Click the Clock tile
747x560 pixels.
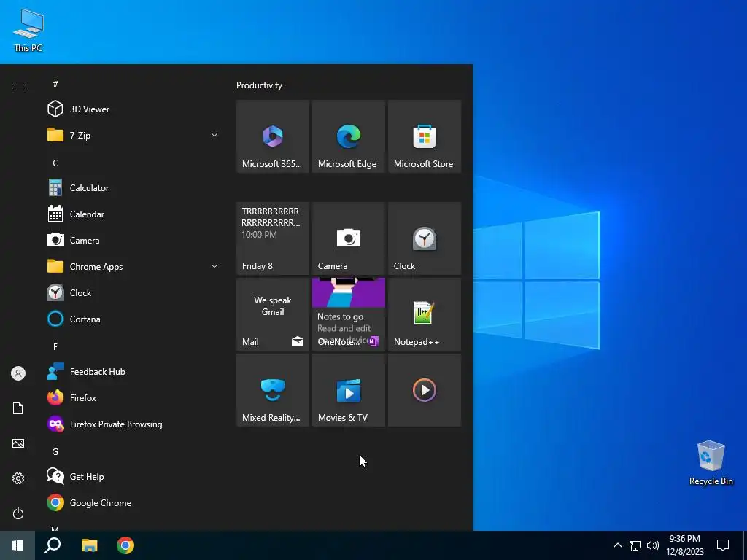pos(425,238)
